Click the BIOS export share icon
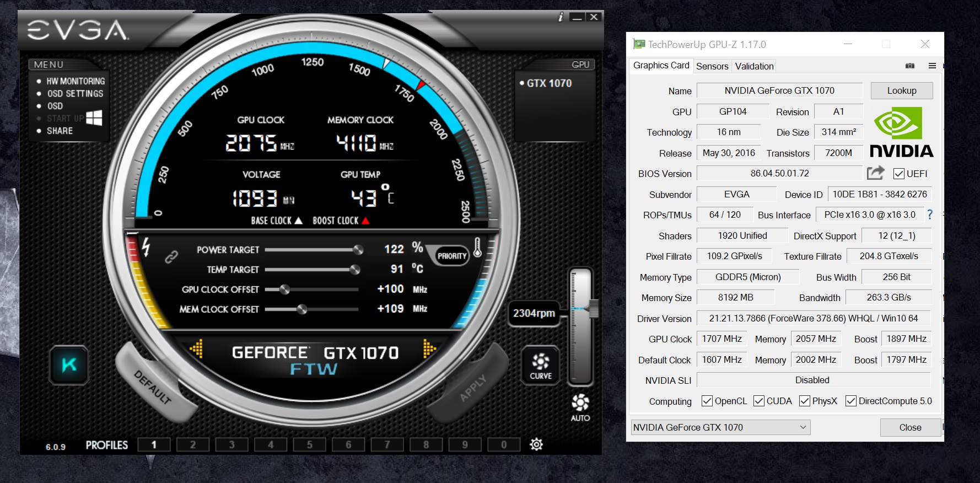The image size is (980, 483). [875, 173]
